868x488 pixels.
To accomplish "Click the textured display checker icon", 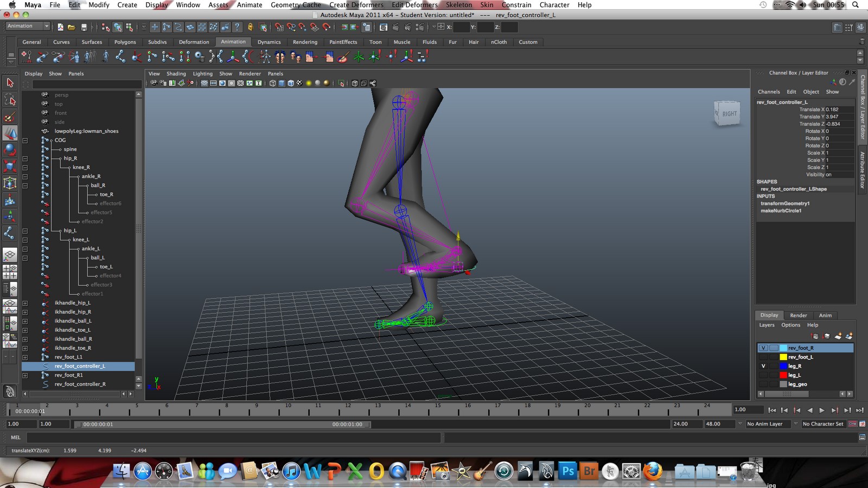I will pyautogui.click(x=299, y=83).
